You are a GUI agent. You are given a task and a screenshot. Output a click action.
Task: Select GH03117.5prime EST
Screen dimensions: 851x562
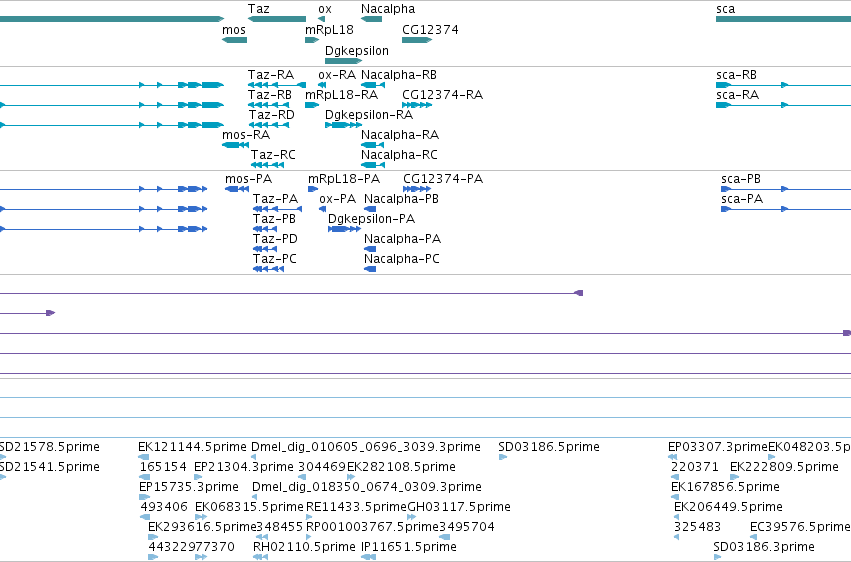click(411, 517)
